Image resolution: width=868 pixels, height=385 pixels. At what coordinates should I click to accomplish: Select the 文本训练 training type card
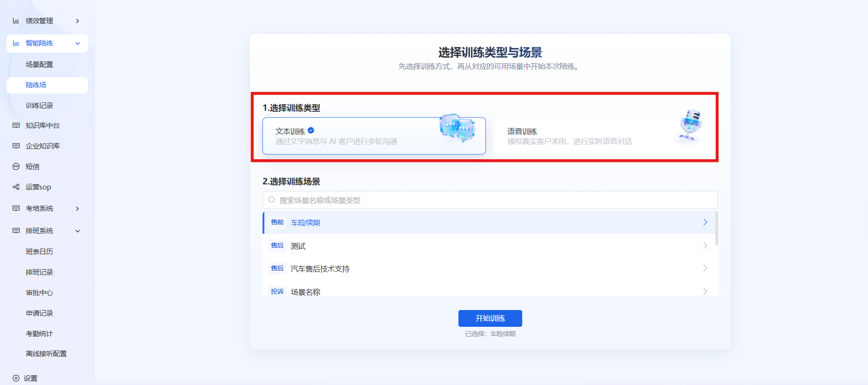(374, 136)
